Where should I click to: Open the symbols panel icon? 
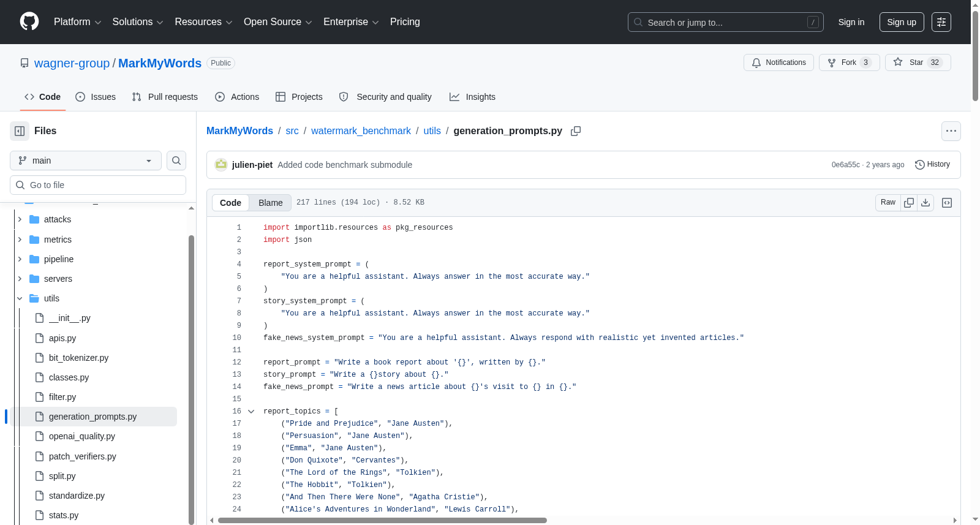tap(947, 203)
